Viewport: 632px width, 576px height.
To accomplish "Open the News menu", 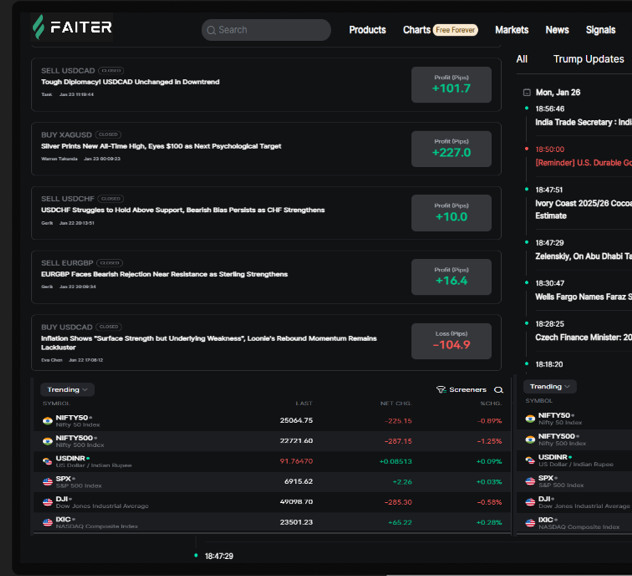I will [557, 30].
